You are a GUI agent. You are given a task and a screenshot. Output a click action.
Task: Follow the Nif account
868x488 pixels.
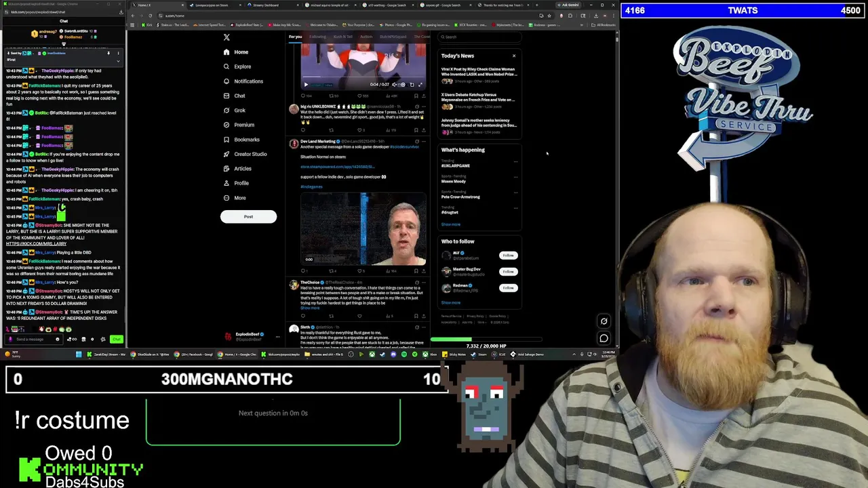(x=508, y=256)
